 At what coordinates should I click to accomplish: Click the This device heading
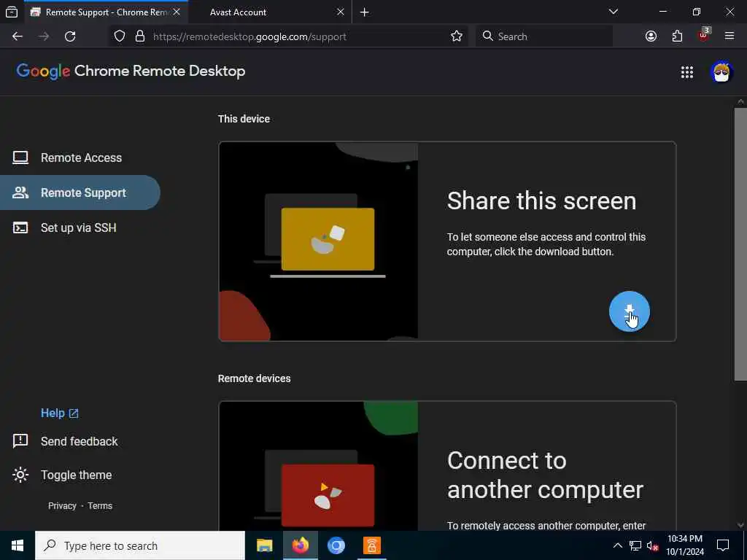pyautogui.click(x=244, y=119)
